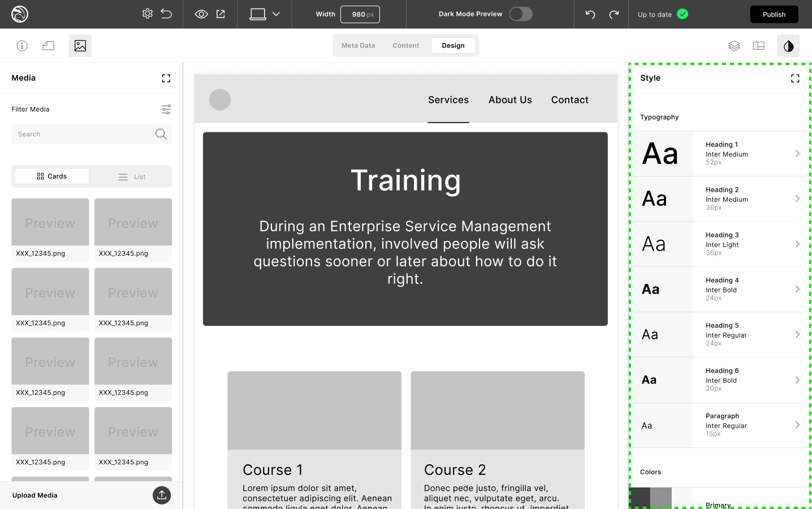
Task: Switch media view to List
Action: (x=132, y=176)
